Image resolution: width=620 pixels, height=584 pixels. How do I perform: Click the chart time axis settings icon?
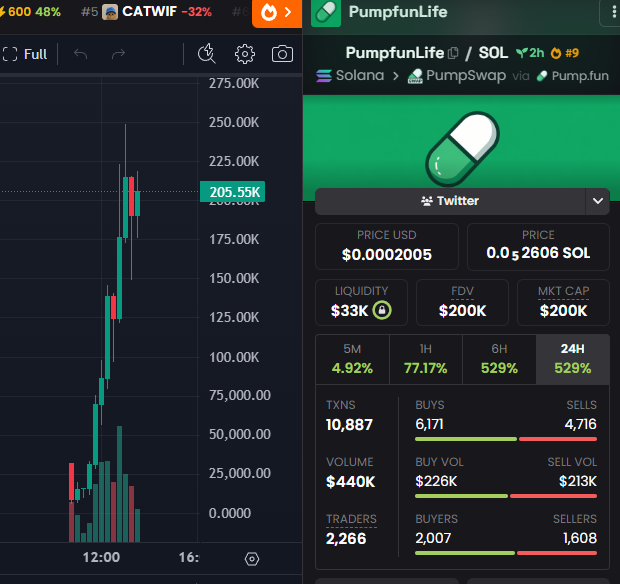(252, 559)
